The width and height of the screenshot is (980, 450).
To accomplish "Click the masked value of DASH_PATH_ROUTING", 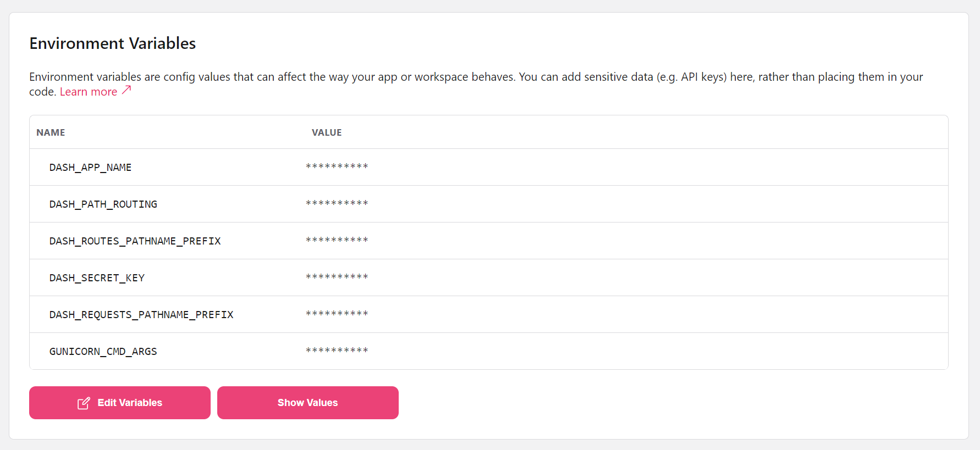I will point(337,203).
